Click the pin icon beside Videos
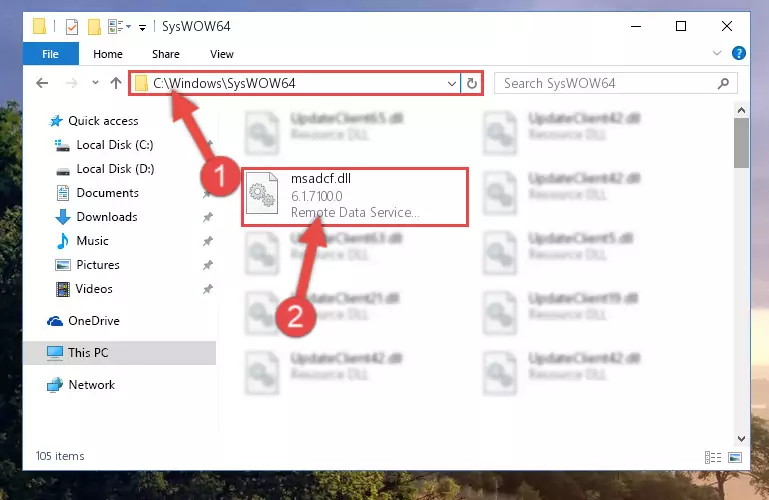 click(208, 289)
